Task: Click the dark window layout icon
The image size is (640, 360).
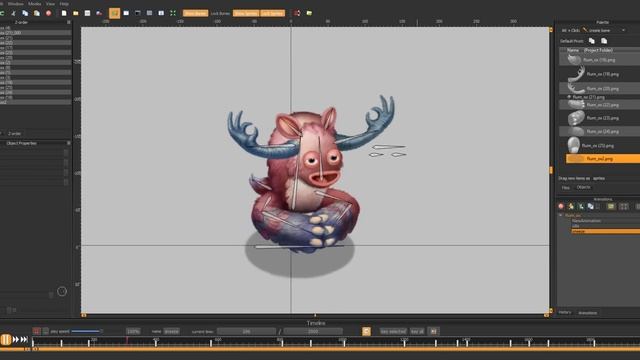Action: pyautogui.click(x=138, y=13)
